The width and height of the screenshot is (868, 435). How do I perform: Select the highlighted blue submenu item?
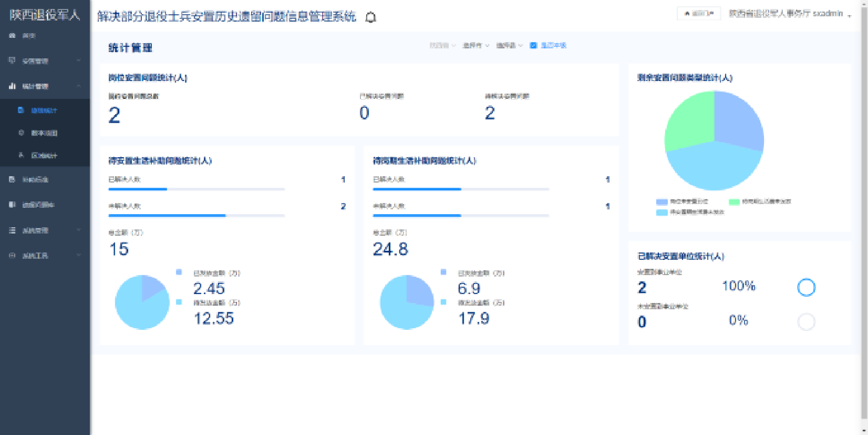(x=45, y=110)
